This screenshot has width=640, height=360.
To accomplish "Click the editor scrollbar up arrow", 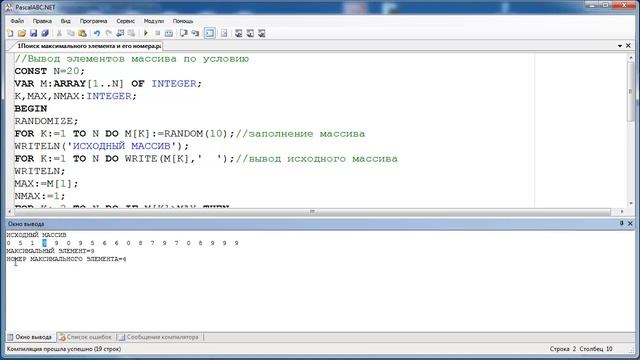I will [x=631, y=58].
